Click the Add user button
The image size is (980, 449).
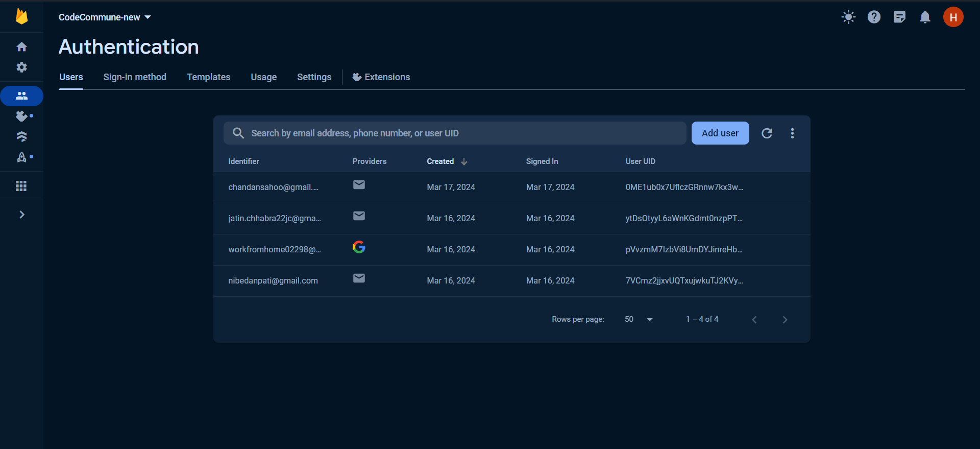tap(720, 133)
